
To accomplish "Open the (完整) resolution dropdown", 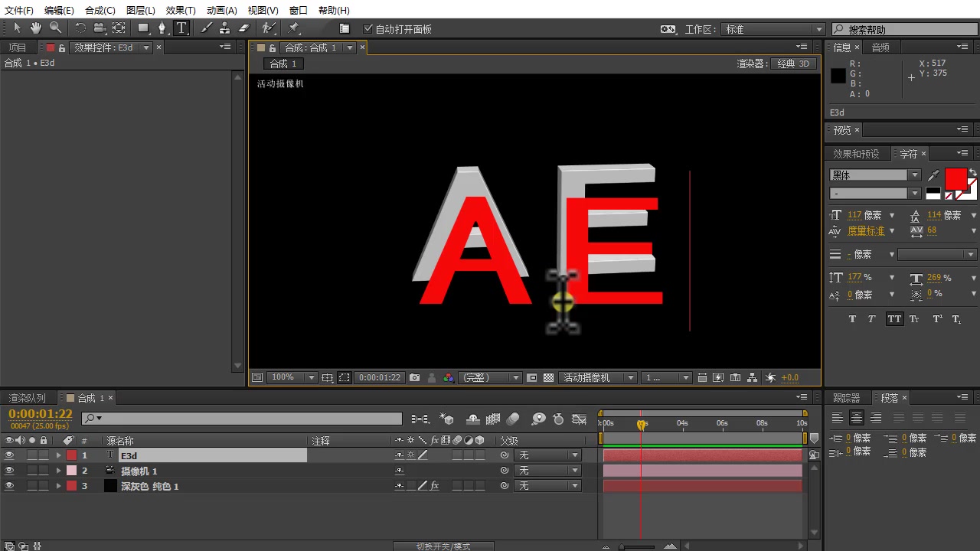I will (x=490, y=377).
